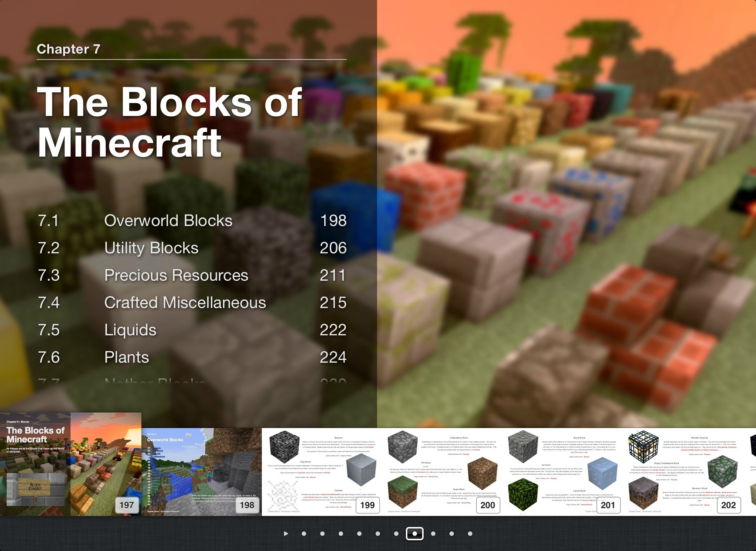This screenshot has width=756, height=551.
Task: Open section 7.2 Utility Blocks
Action: tap(151, 248)
